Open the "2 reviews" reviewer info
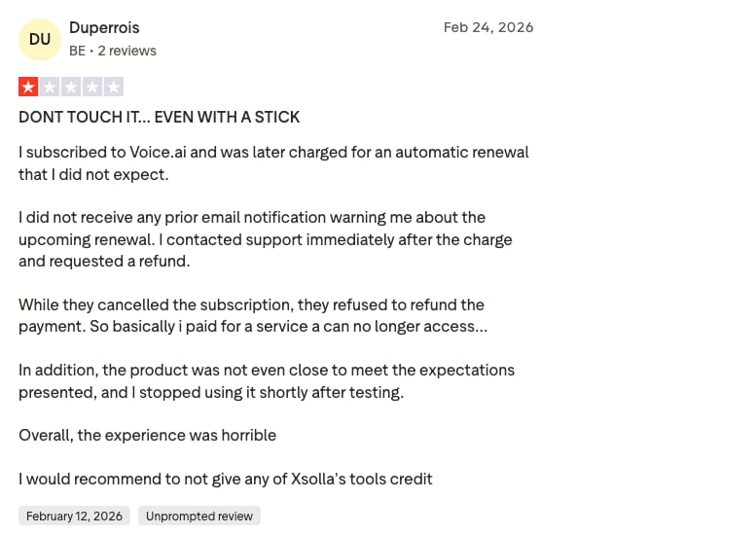The width and height of the screenshot is (756, 535). [126, 51]
